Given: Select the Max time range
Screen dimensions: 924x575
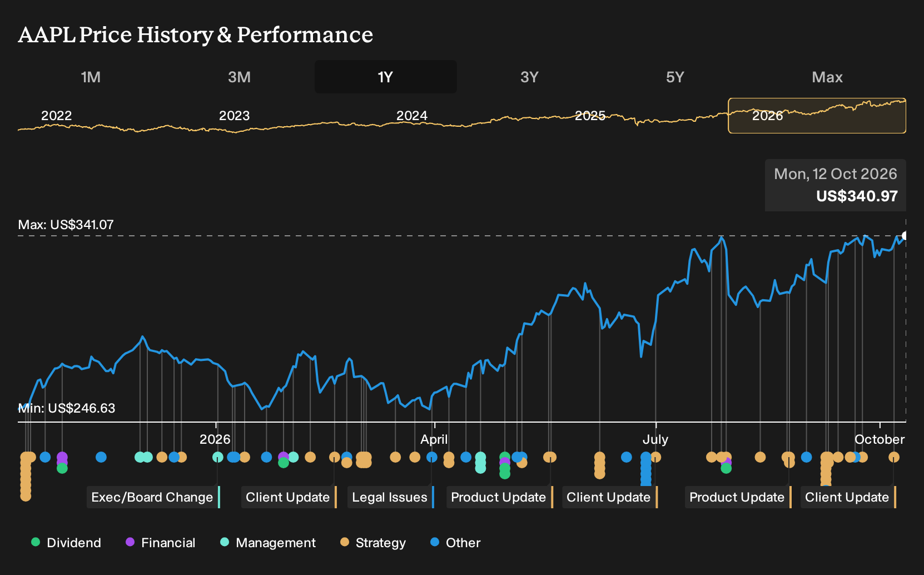Looking at the screenshot, I should pyautogui.click(x=827, y=77).
